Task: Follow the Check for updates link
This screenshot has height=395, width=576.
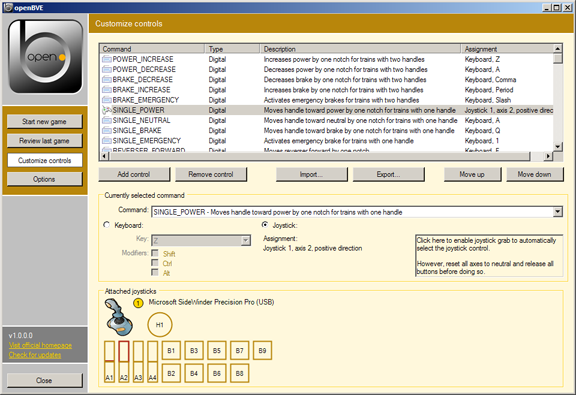Action: [35, 355]
